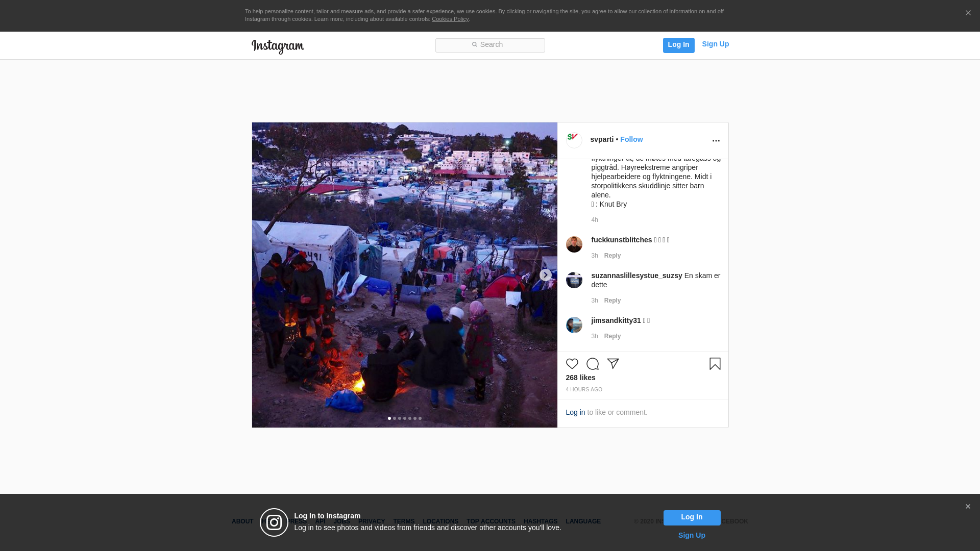Open the TERMS footer link
The height and width of the screenshot is (551, 980).
click(x=403, y=521)
